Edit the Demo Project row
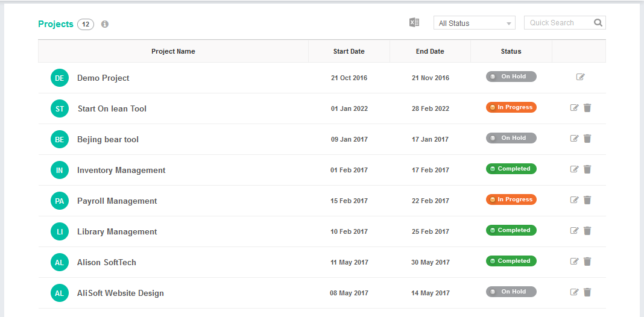This screenshot has height=317, width=644. (580, 77)
